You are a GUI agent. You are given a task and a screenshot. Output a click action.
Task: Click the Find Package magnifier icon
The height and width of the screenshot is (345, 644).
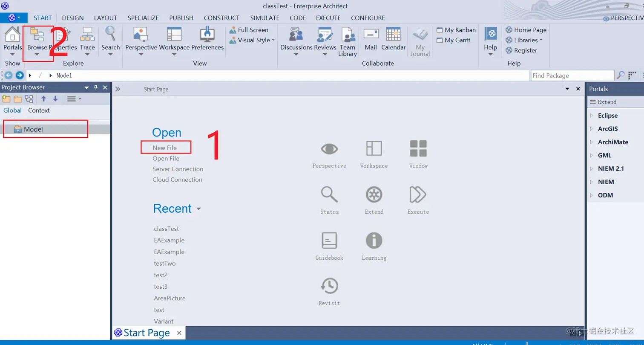pos(621,75)
